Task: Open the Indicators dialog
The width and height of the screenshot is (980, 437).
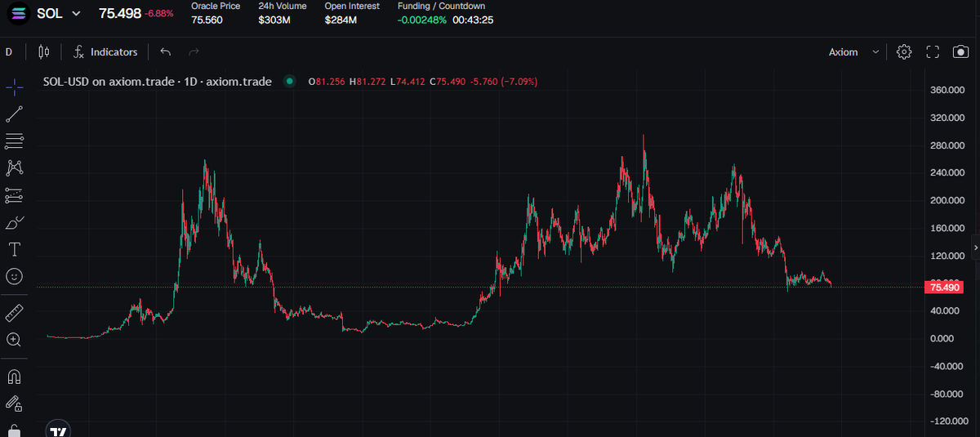Action: tap(105, 51)
